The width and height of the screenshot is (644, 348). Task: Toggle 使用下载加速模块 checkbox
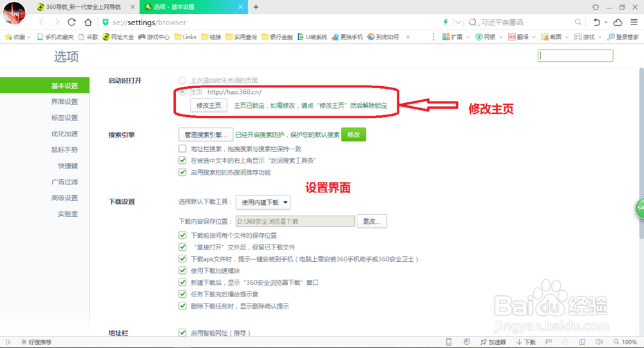(182, 270)
